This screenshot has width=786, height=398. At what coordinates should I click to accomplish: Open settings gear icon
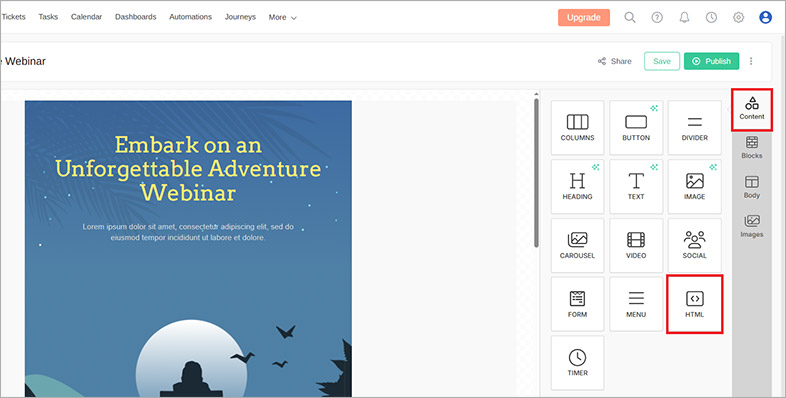coord(738,18)
